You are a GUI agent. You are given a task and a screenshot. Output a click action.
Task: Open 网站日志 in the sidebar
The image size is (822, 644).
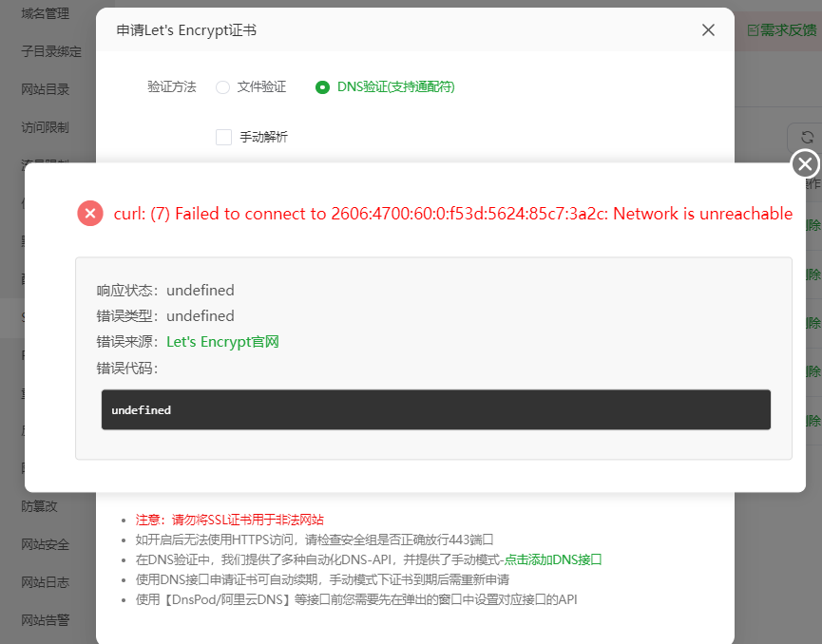click(x=45, y=582)
